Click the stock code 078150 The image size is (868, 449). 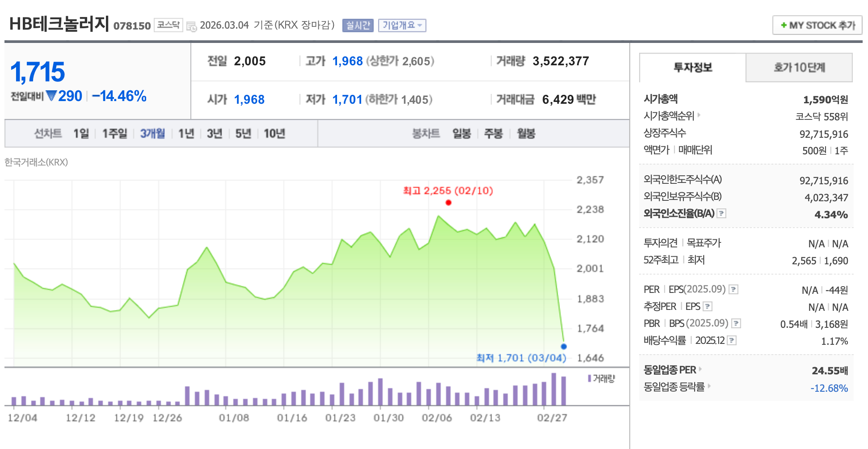tap(132, 26)
